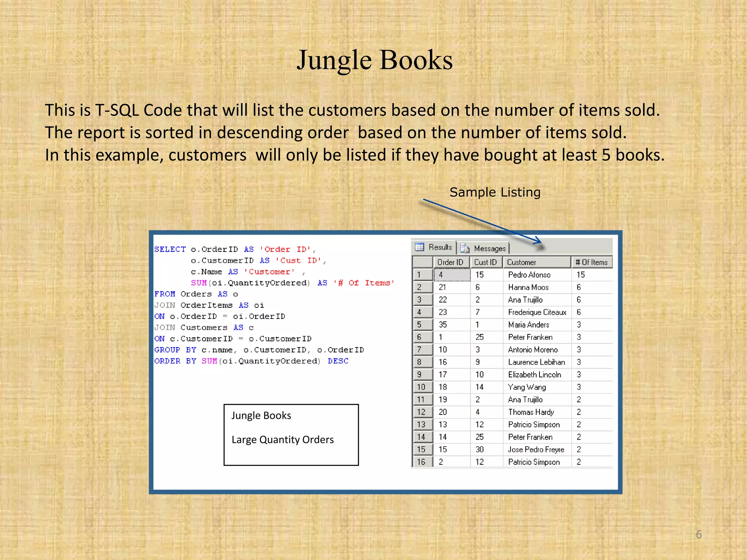Viewport: 747px width, 560px height.
Task: Click the JOIN OrderItems AS oi line
Action: pos(209,305)
